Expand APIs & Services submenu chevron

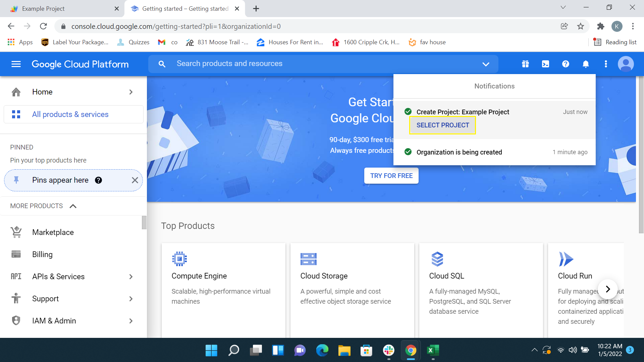click(131, 277)
